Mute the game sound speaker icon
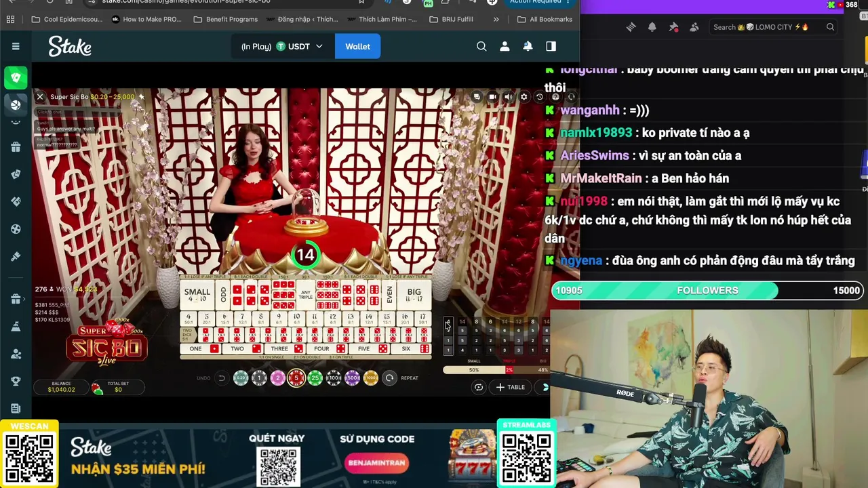 click(508, 97)
